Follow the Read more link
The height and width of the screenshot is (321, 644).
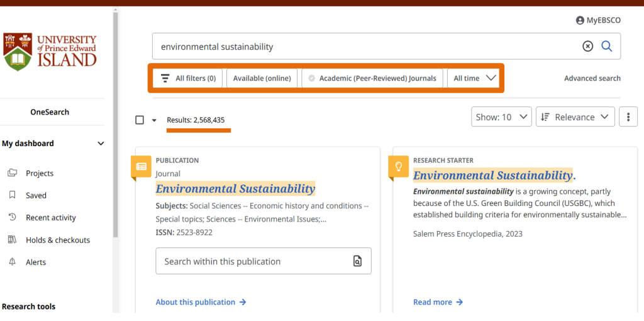pos(438,302)
